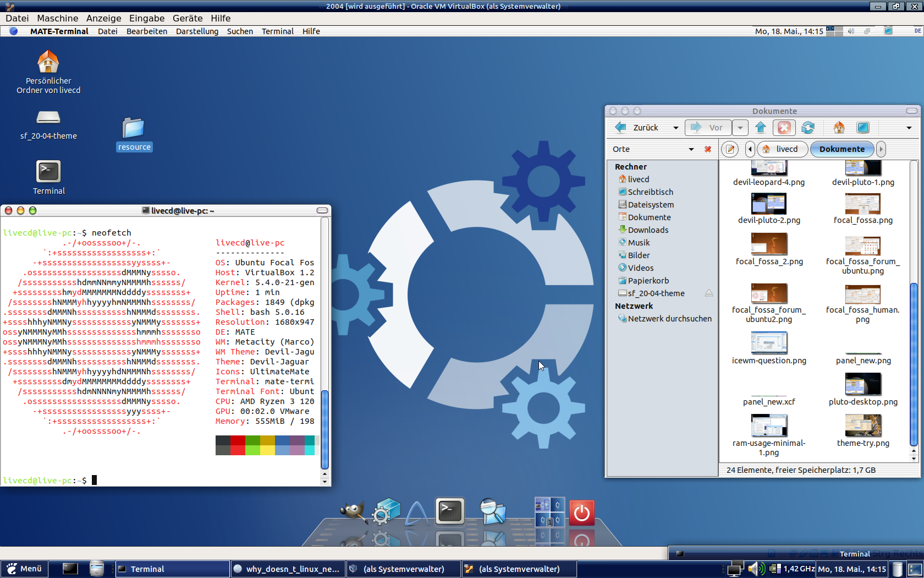
Task: Open VirtualBox Geräte menu
Action: [188, 18]
